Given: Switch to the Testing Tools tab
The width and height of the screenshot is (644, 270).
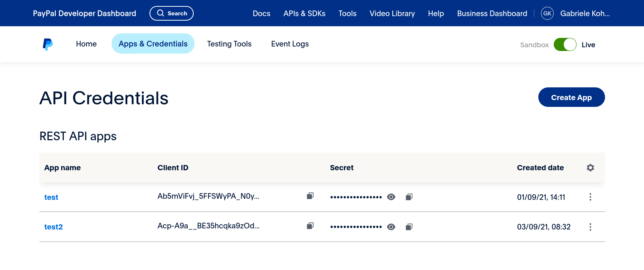Looking at the screenshot, I should pos(229,44).
